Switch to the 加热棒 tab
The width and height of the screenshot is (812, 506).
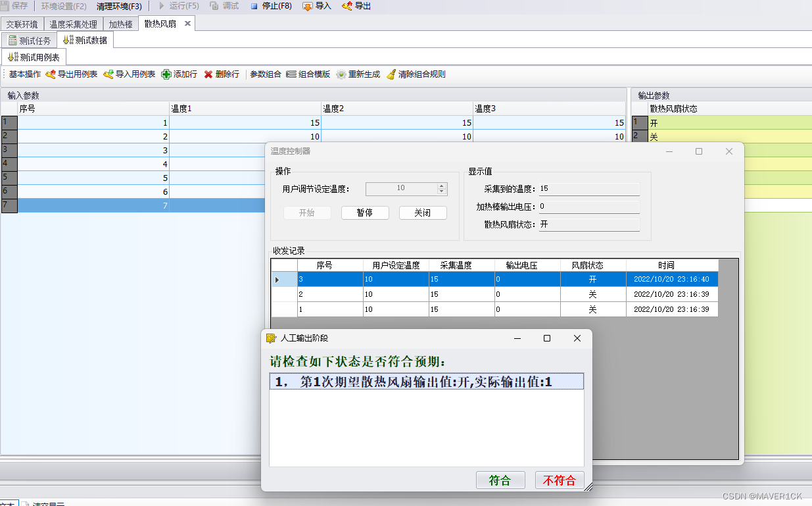pos(120,23)
